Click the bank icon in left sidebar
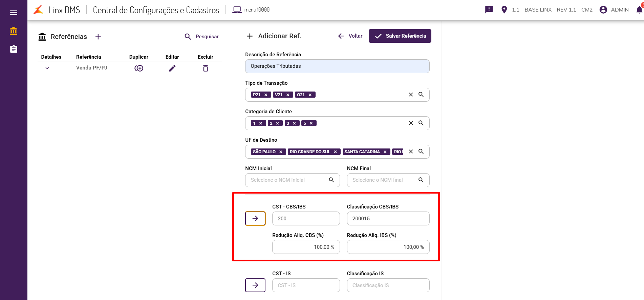Image resolution: width=644 pixels, height=300 pixels. point(14,31)
